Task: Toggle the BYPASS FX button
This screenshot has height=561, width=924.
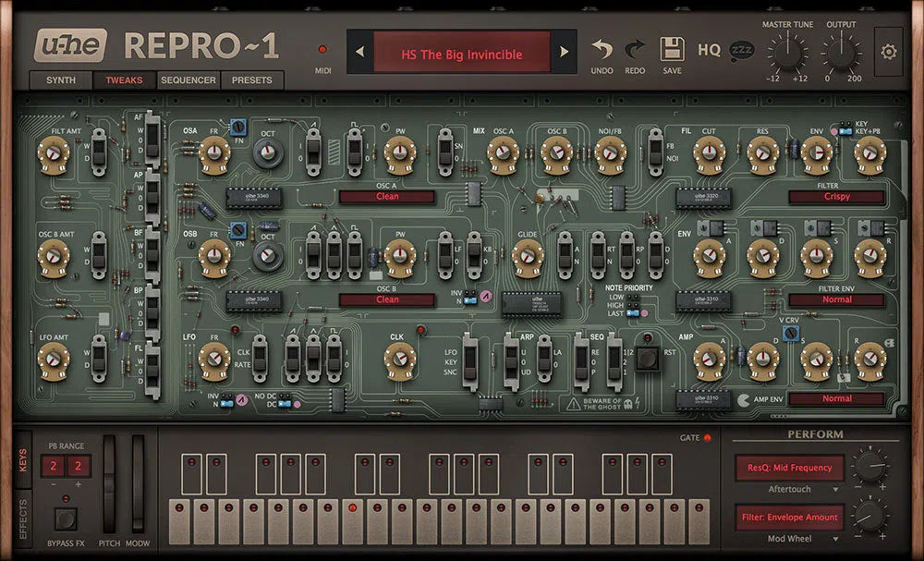Action: (x=65, y=518)
